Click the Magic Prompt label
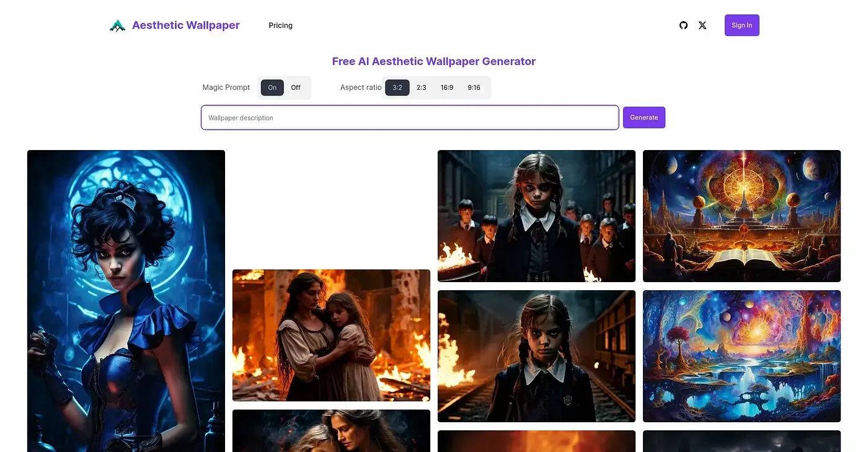Image resolution: width=868 pixels, height=452 pixels. point(226,87)
